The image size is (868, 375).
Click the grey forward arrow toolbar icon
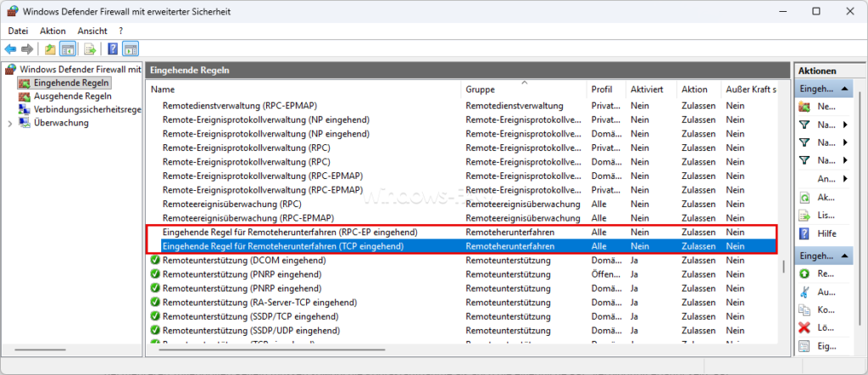tap(27, 49)
